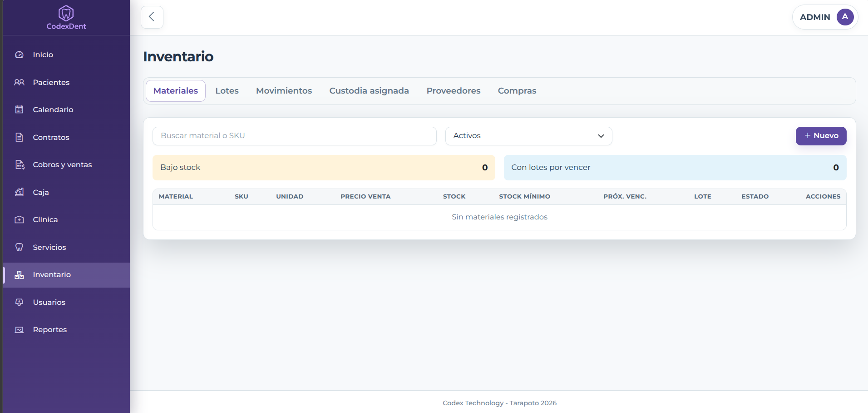Image resolution: width=868 pixels, height=413 pixels.
Task: Click the ESTADO column header
Action: click(x=755, y=197)
